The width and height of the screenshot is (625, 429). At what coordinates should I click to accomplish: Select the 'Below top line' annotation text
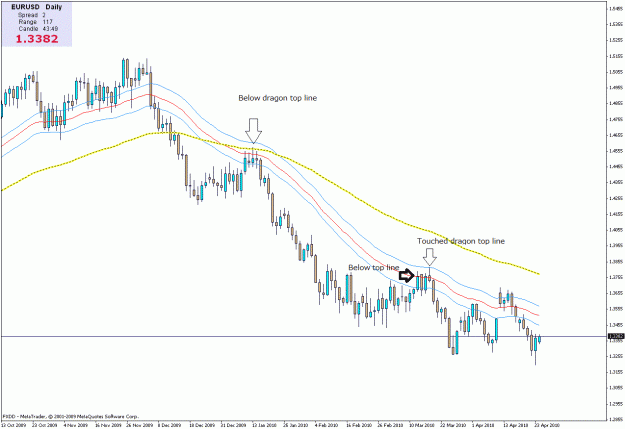coord(373,268)
